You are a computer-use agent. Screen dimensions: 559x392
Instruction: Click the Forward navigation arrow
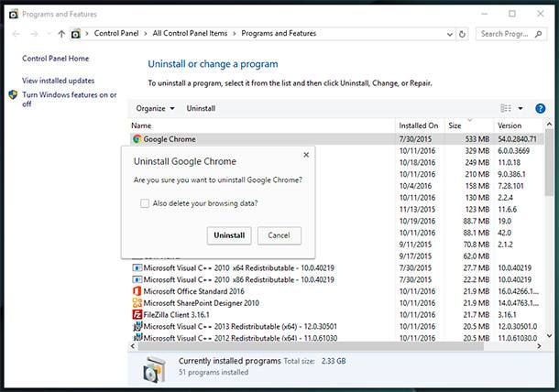pyautogui.click(x=34, y=34)
